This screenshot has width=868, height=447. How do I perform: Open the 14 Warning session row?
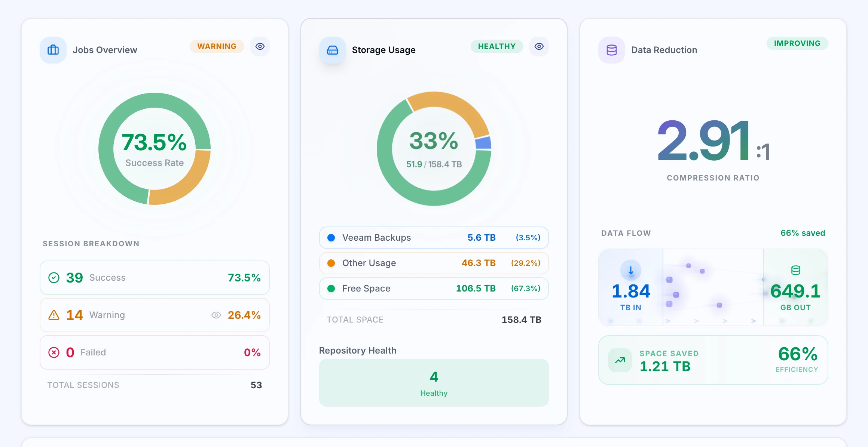click(x=155, y=315)
